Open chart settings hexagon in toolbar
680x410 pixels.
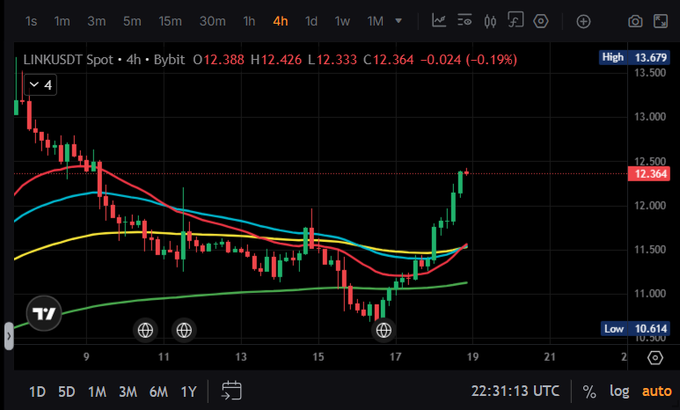click(541, 21)
